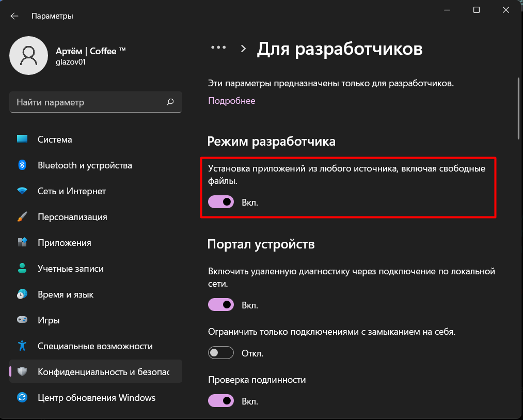Disable the Режим разработчика toggle
This screenshot has height=420, width=523.
[221, 201]
